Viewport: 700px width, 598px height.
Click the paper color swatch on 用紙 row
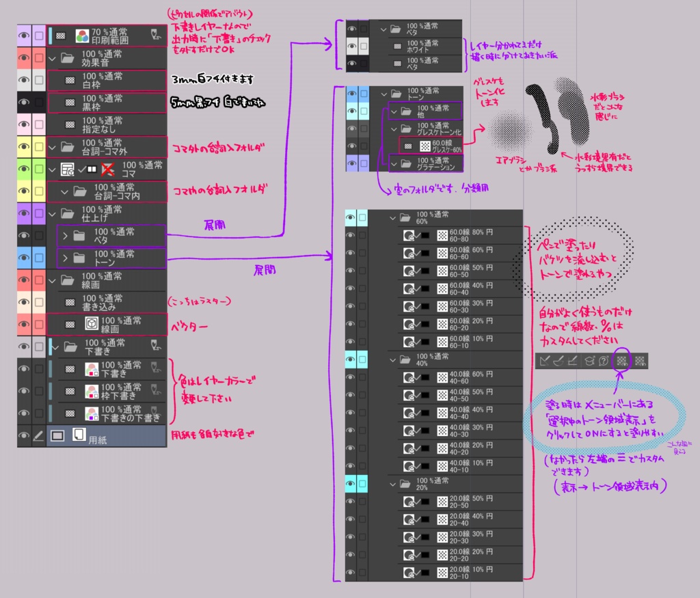pyautogui.click(x=57, y=435)
